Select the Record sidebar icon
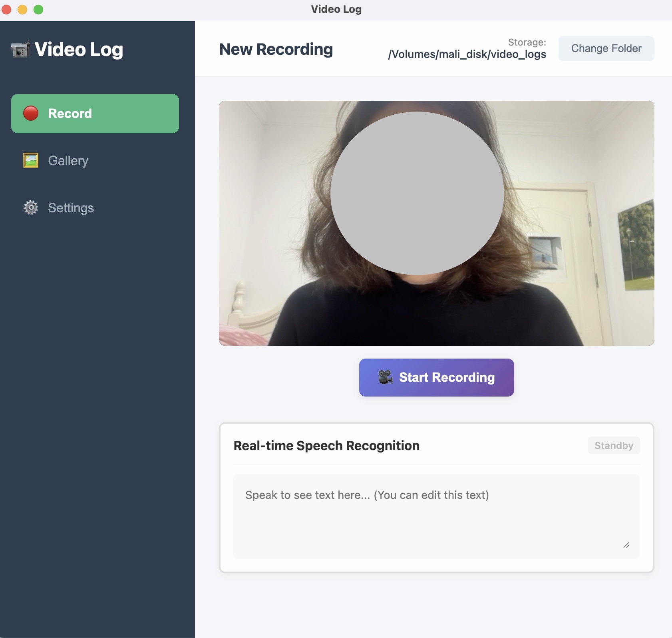This screenshot has width=672, height=638. coord(30,113)
